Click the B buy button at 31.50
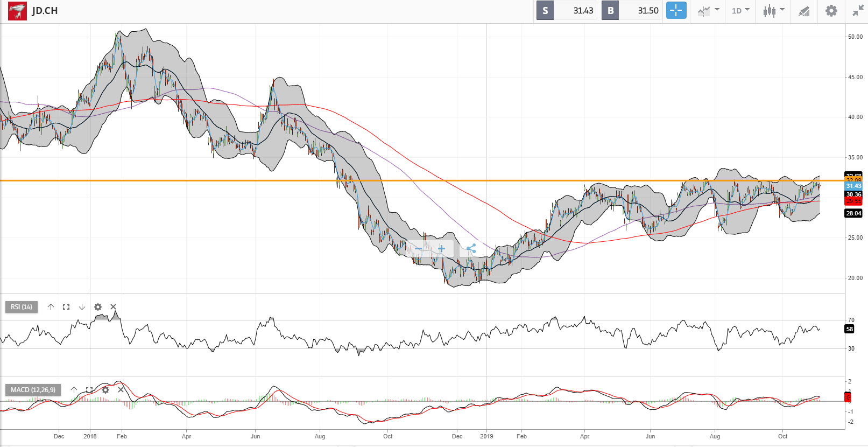Viewport: 868px width, 447px height. (x=632, y=11)
